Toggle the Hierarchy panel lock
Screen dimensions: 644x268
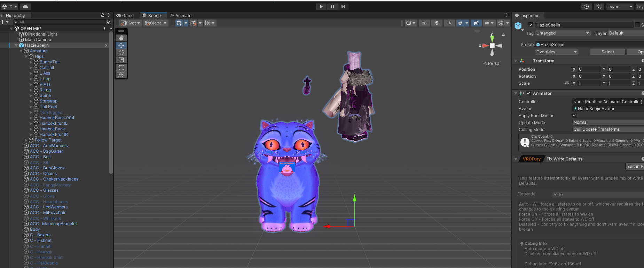pos(103,15)
